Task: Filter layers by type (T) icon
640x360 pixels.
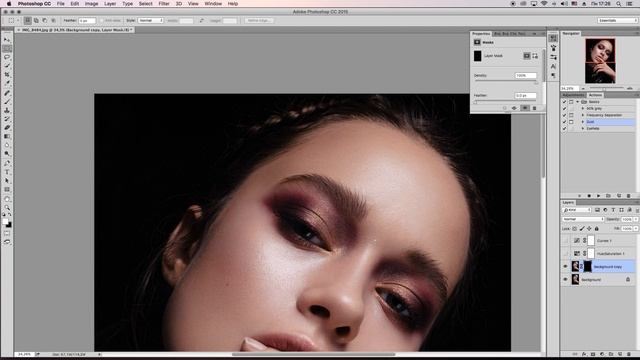Action: coord(613,210)
